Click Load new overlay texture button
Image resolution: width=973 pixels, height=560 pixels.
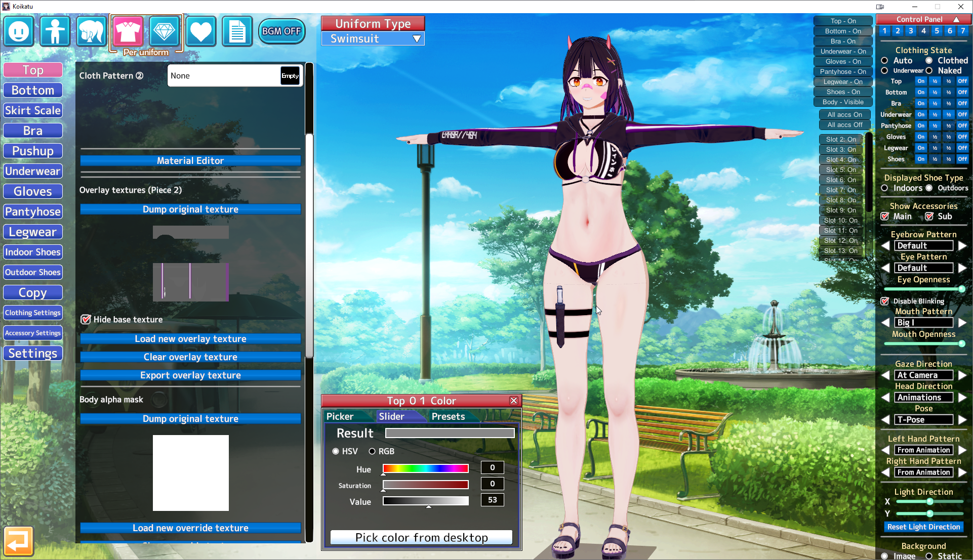190,339
